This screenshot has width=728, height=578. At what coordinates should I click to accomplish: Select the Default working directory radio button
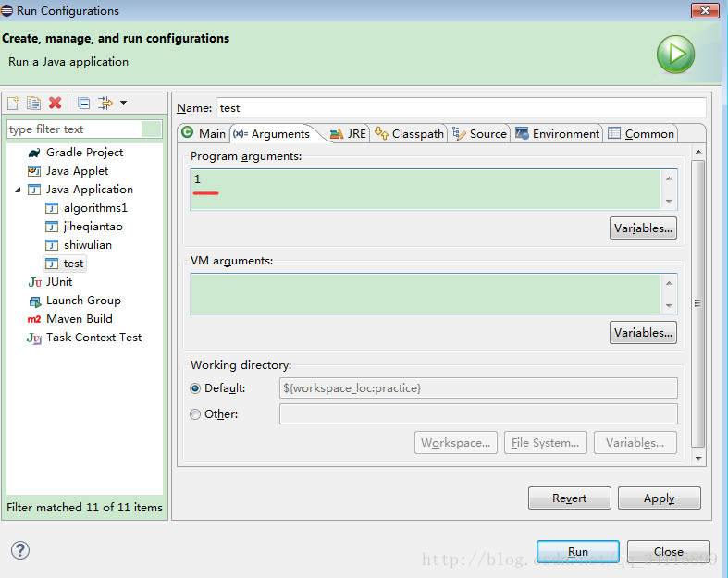[x=195, y=388]
